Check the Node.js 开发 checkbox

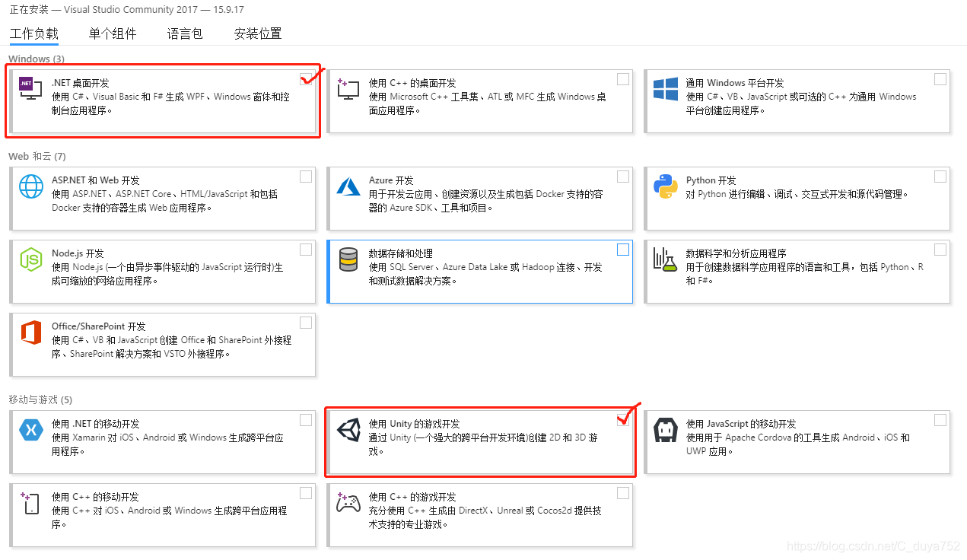[x=306, y=250]
